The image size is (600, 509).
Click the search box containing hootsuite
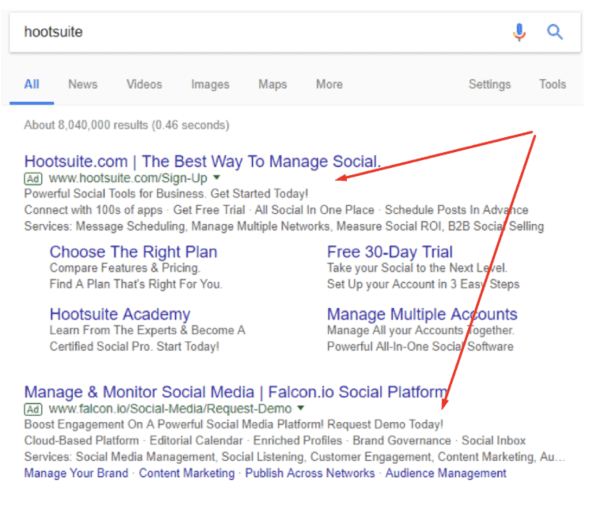(x=295, y=32)
